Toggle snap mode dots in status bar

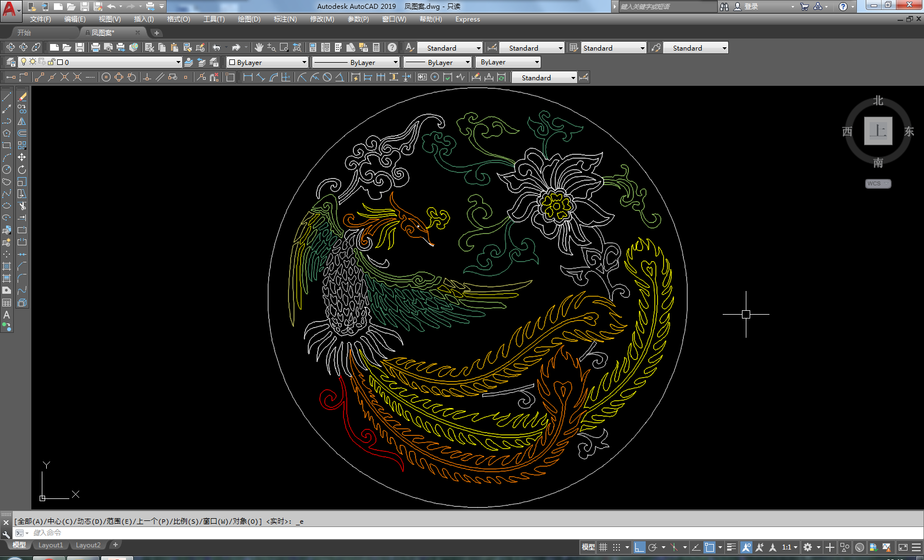[617, 547]
